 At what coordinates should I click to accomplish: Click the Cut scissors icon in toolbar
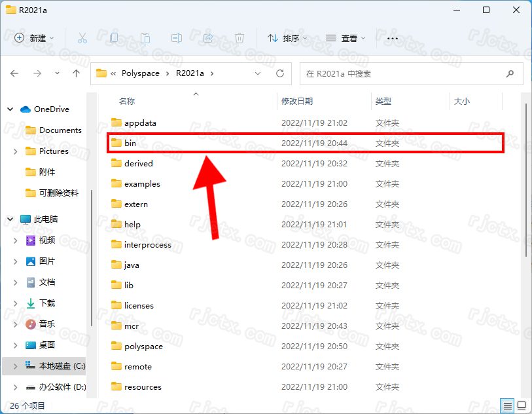(82, 38)
